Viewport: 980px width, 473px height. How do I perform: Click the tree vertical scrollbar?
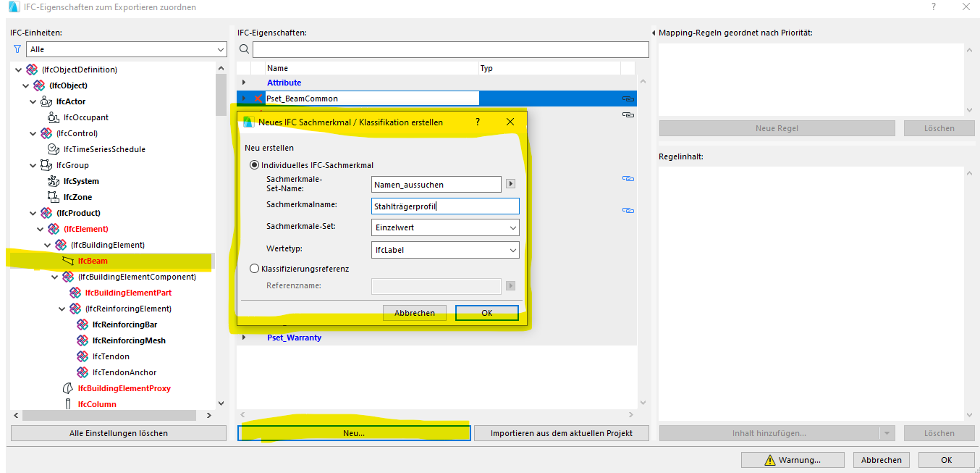click(x=221, y=95)
